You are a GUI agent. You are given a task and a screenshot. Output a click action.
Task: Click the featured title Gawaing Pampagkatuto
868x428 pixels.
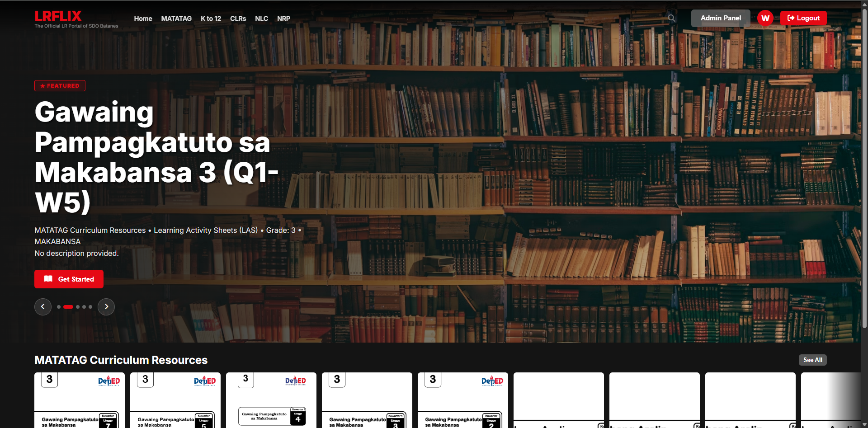coord(156,157)
